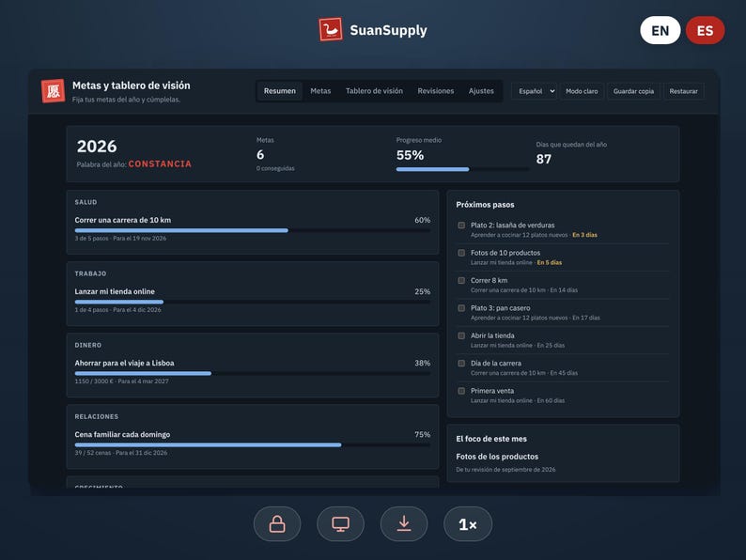
Task: Switch to Tablero de visión tab
Action: pos(375,91)
